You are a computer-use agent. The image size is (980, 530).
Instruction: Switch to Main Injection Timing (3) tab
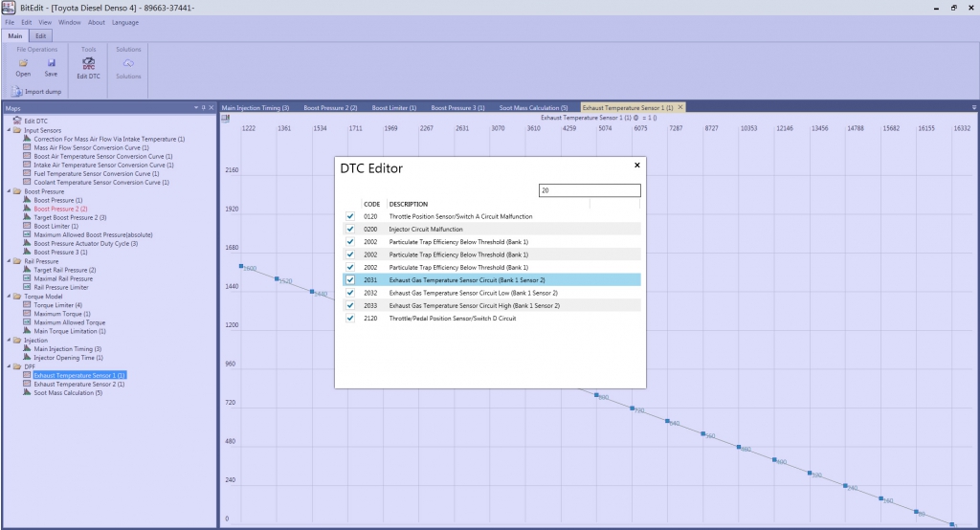coord(255,107)
